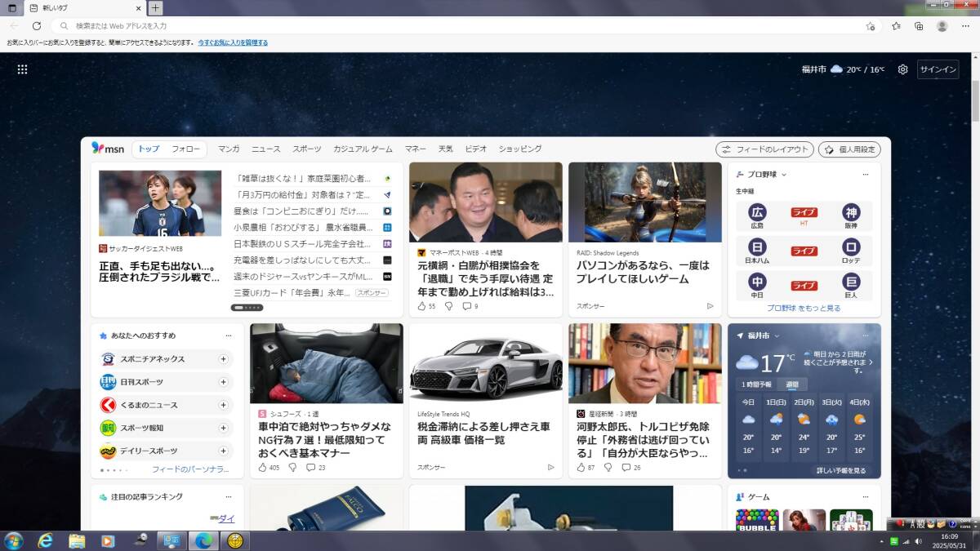The image size is (980, 551).
Task: Dislike the 河野太郎 article
Action: tap(608, 468)
